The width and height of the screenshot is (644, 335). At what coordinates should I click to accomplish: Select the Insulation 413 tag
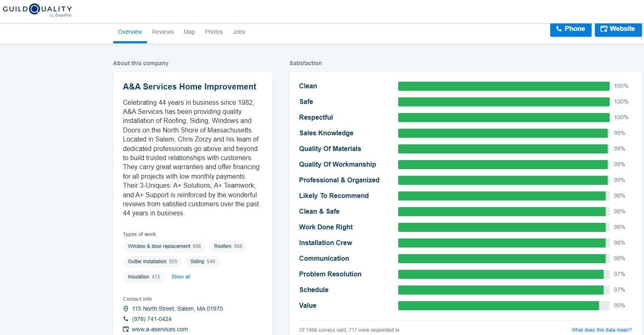(144, 277)
